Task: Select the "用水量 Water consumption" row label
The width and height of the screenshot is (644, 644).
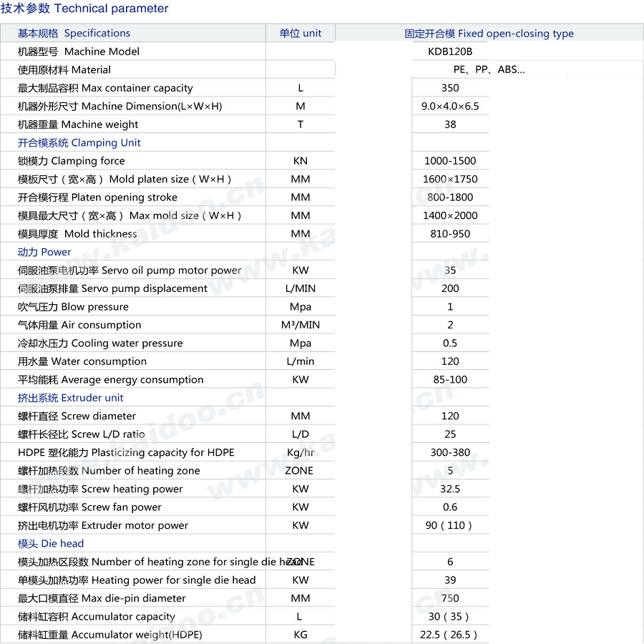Action: [x=82, y=361]
